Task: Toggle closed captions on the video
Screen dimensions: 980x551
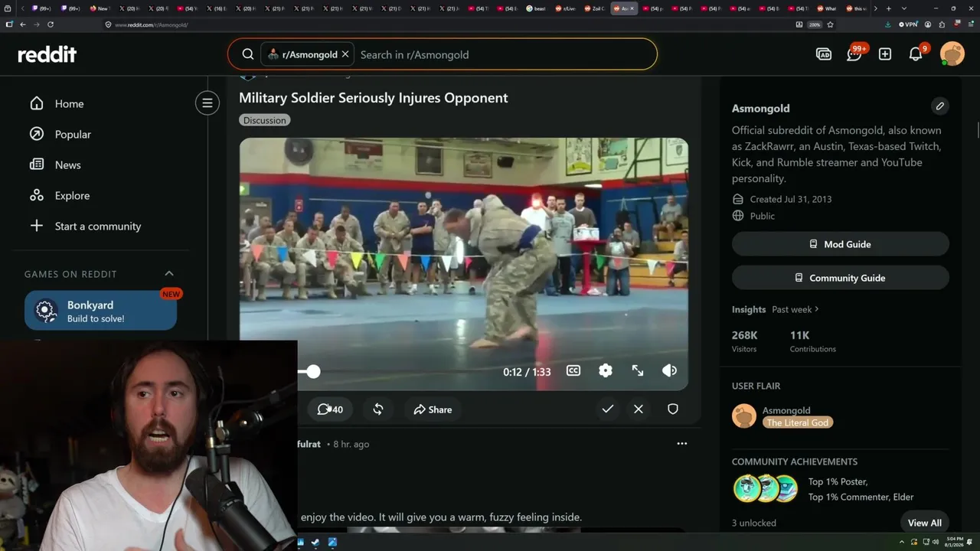Action: tap(573, 371)
